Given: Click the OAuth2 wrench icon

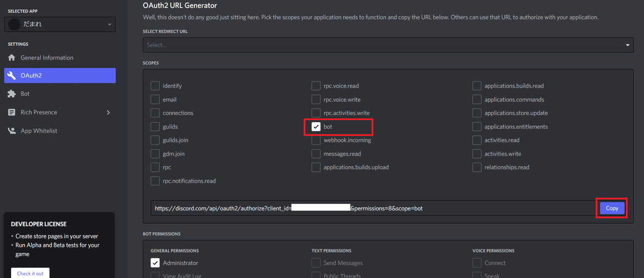Looking at the screenshot, I should [x=12, y=76].
